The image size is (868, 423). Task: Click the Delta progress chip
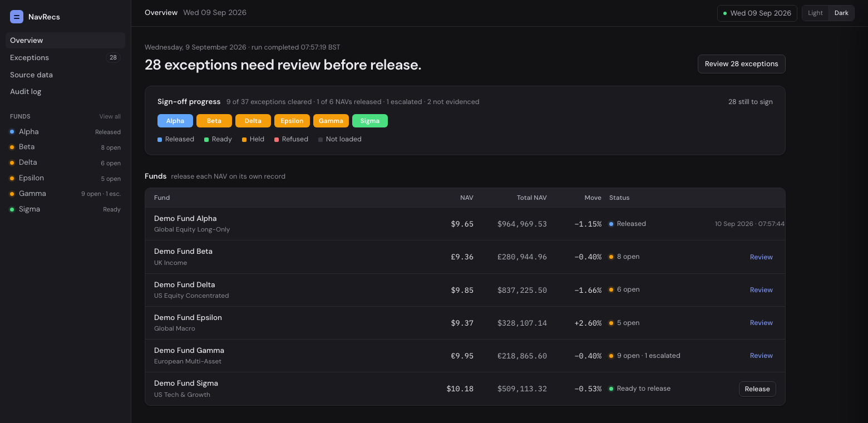(253, 121)
